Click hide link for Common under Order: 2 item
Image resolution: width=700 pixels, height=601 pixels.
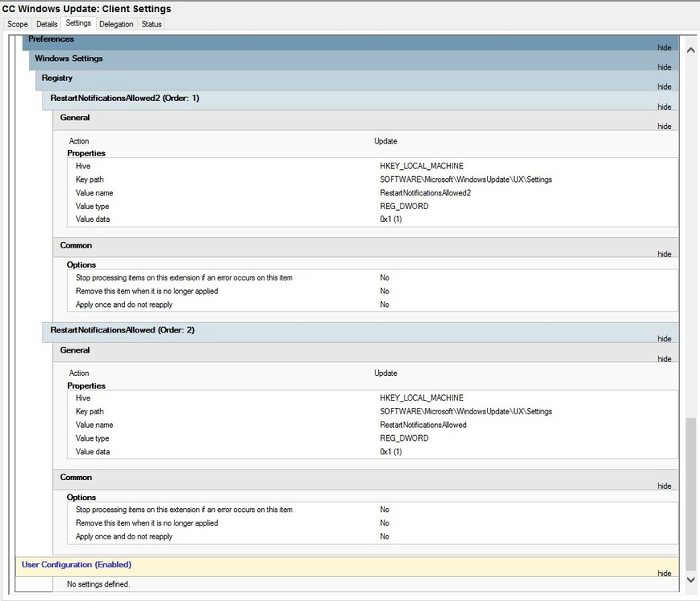(664, 486)
